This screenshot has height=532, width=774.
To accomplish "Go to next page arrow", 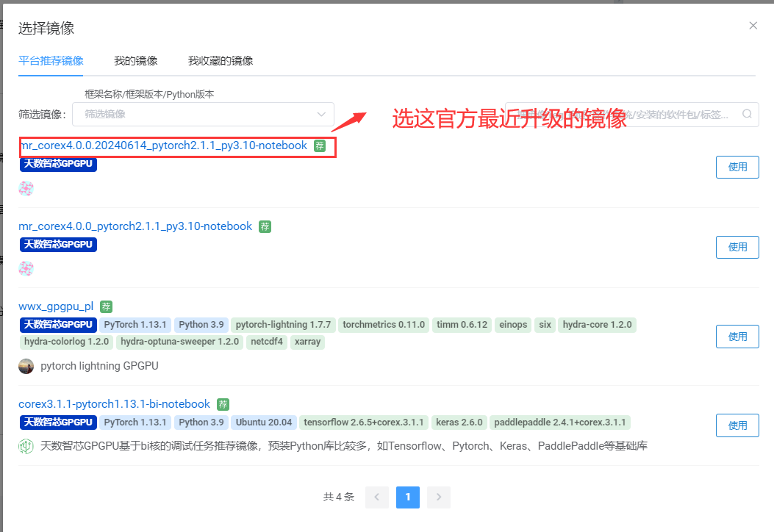I will (x=439, y=497).
